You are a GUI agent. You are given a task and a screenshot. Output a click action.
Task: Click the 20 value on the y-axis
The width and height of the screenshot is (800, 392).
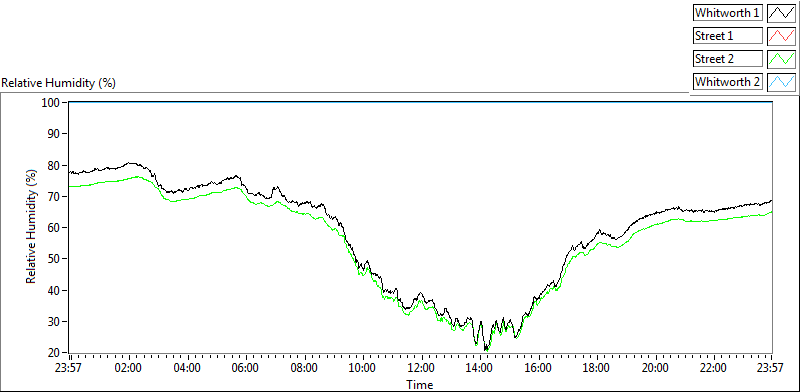(54, 353)
